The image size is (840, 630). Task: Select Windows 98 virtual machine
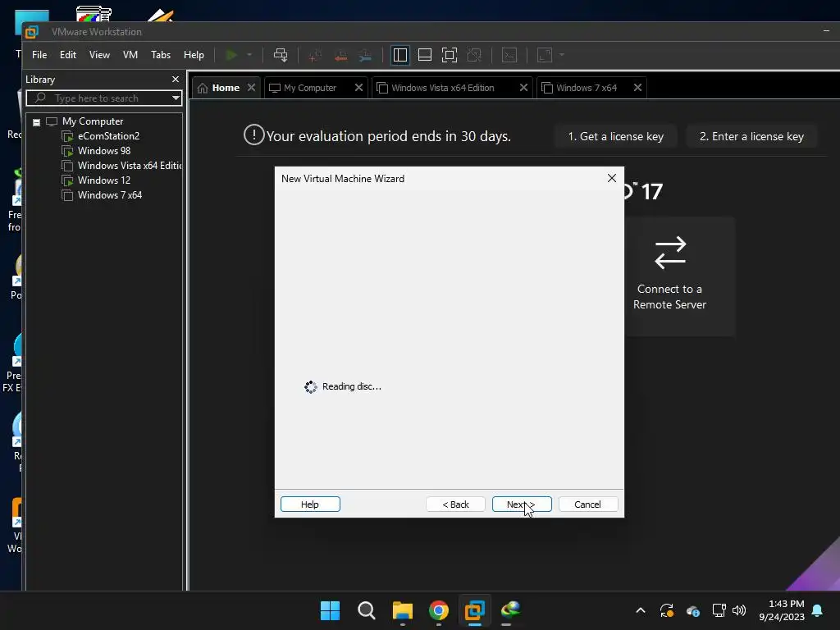click(x=104, y=151)
